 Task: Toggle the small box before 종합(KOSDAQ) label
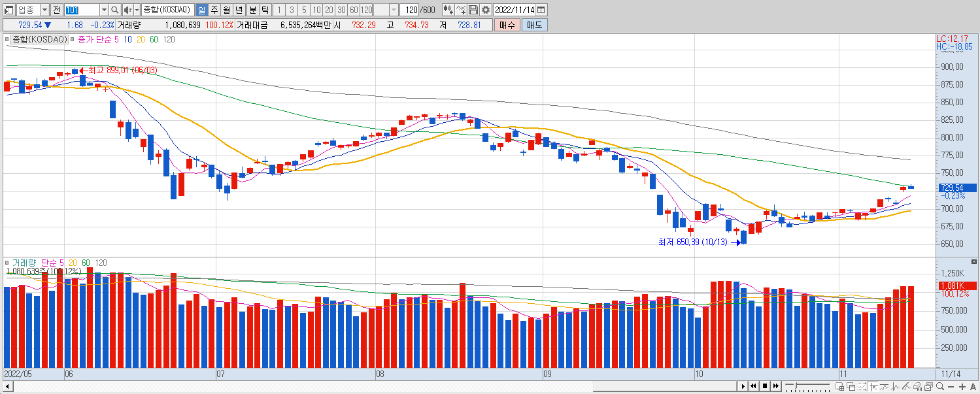click(x=7, y=40)
